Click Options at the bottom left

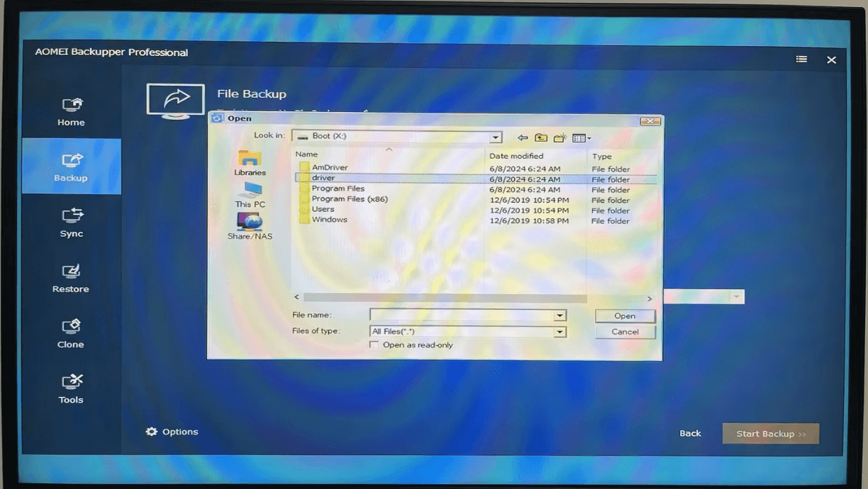[172, 431]
